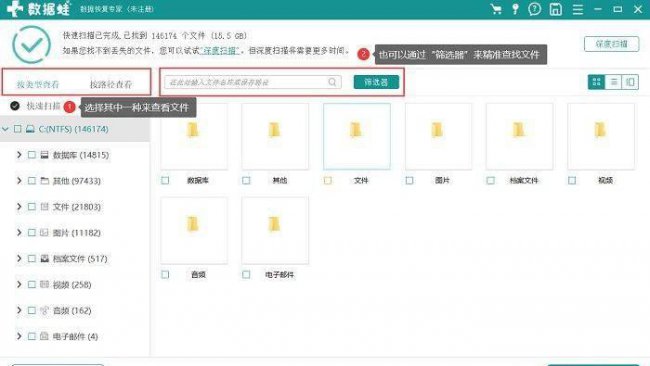Expand the 电子邮件 (4) node
650x366 pixels.
tap(19, 336)
